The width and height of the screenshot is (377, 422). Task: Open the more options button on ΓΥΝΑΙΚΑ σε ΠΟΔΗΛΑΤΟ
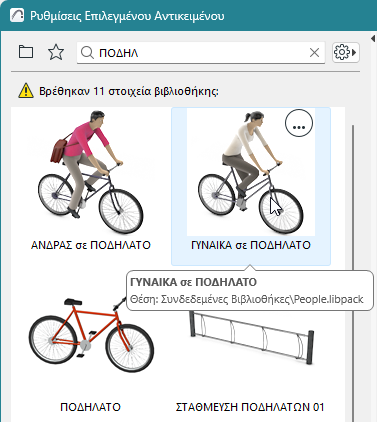299,123
